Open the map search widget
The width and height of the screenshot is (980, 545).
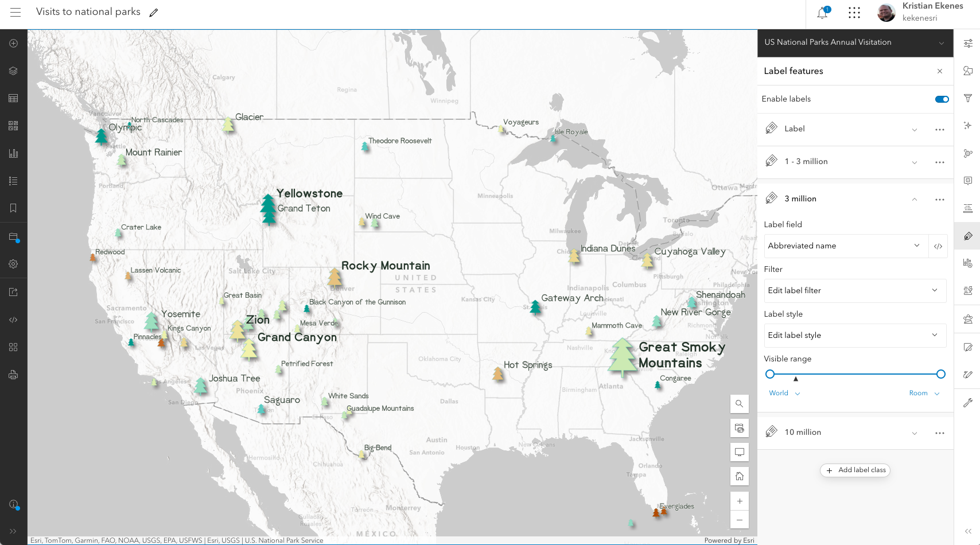740,404
